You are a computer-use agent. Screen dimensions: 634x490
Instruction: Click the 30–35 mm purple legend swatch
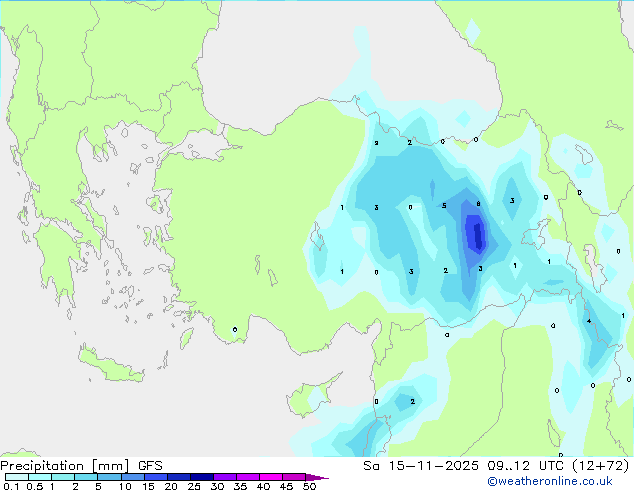click(225, 477)
